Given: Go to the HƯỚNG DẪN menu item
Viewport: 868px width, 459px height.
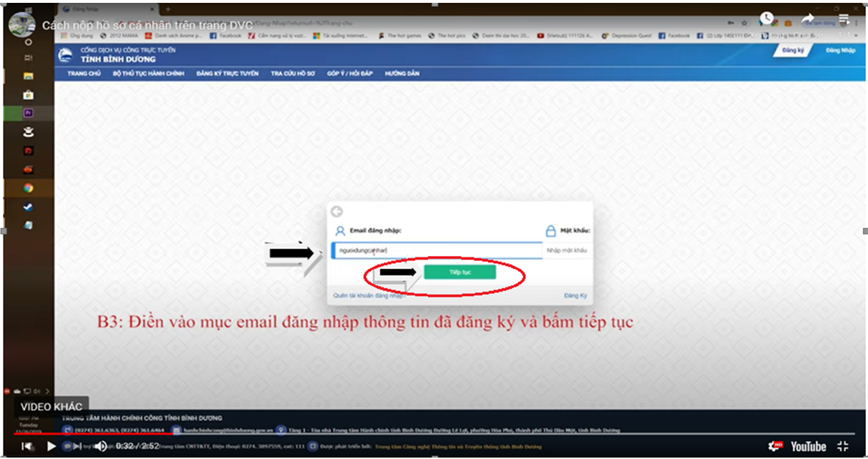Looking at the screenshot, I should tap(402, 74).
